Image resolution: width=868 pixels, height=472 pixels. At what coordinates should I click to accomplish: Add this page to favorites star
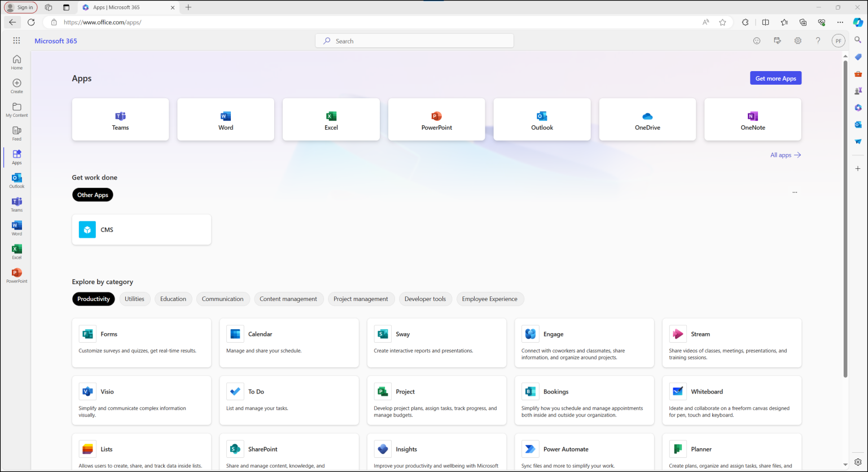tap(722, 22)
